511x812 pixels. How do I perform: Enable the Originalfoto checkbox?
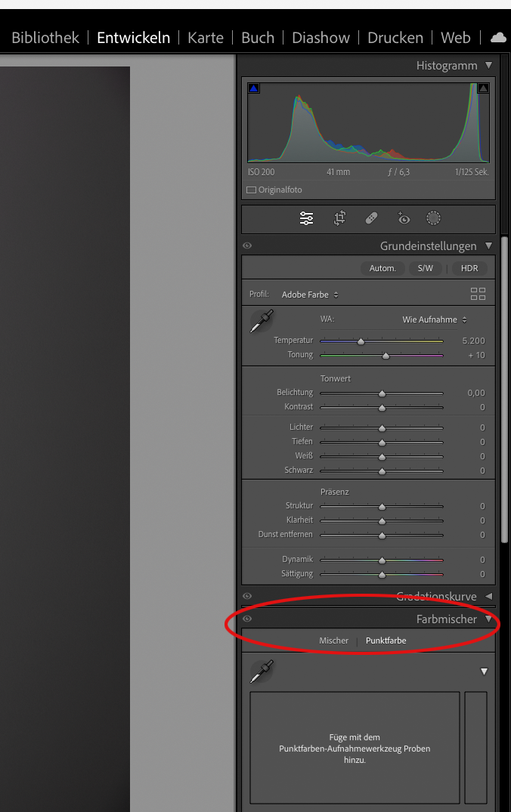(x=252, y=190)
